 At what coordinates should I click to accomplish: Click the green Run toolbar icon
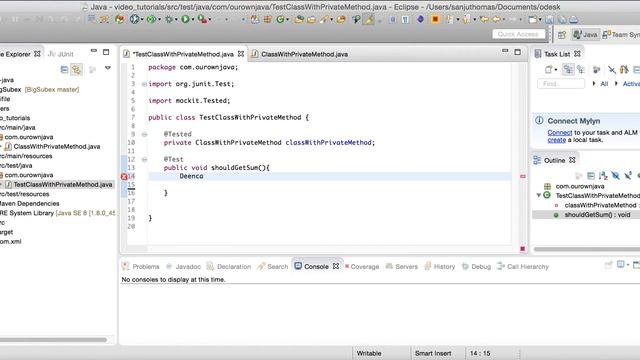[x=185, y=19]
